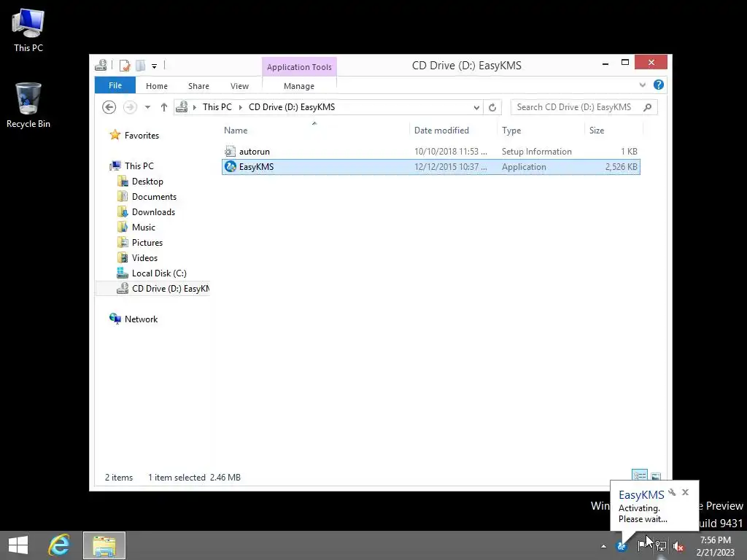Click This PC in the address bar
Screen dimensions: 747x560
[x=217, y=107]
